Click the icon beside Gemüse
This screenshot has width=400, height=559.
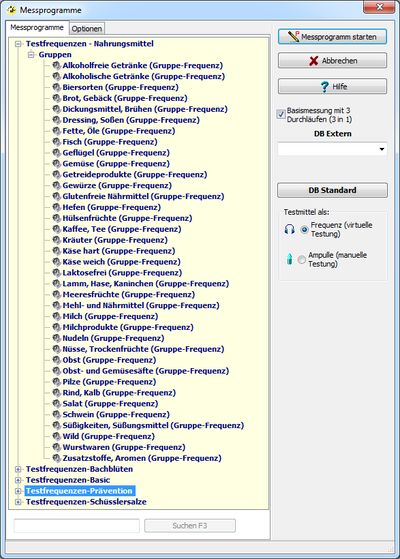pyautogui.click(x=56, y=164)
